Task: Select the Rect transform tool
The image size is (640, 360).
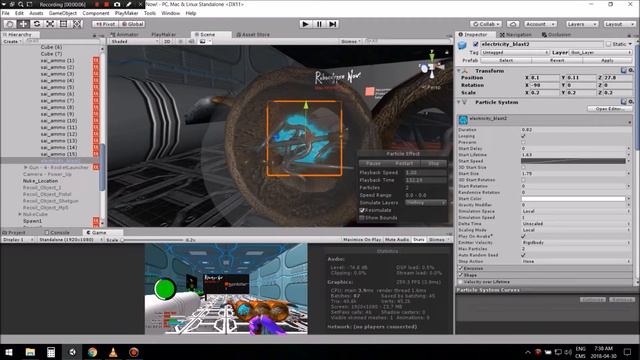Action: click(x=64, y=24)
